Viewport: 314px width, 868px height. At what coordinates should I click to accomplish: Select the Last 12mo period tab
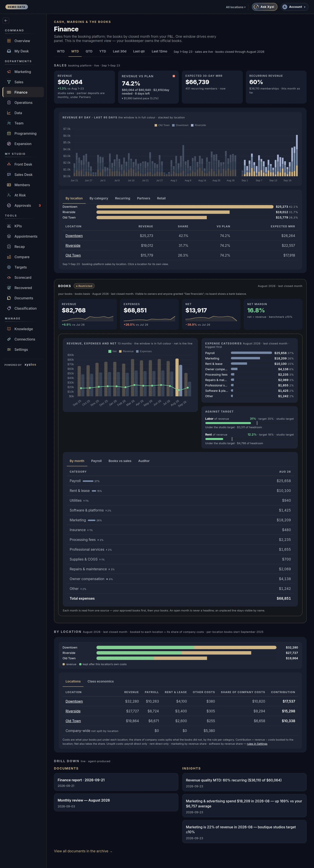[x=159, y=52]
